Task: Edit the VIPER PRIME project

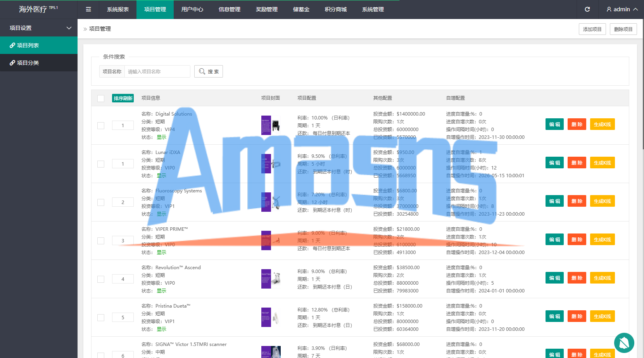Action: (554, 240)
